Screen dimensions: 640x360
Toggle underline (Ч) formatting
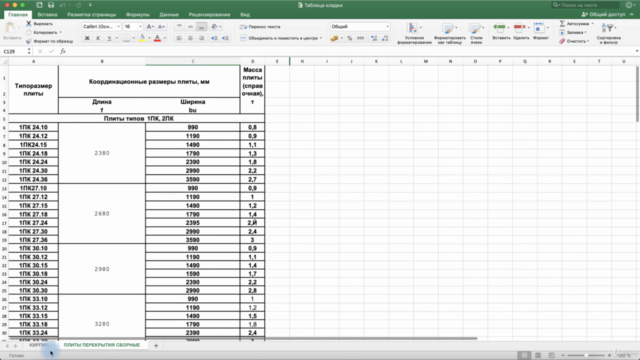pyautogui.click(x=109, y=38)
